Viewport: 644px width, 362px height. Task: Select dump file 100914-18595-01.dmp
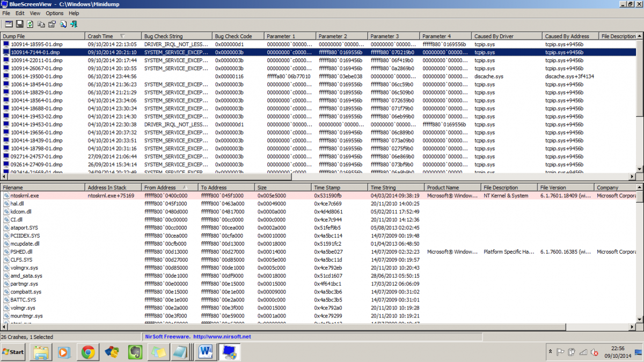coord(36,45)
